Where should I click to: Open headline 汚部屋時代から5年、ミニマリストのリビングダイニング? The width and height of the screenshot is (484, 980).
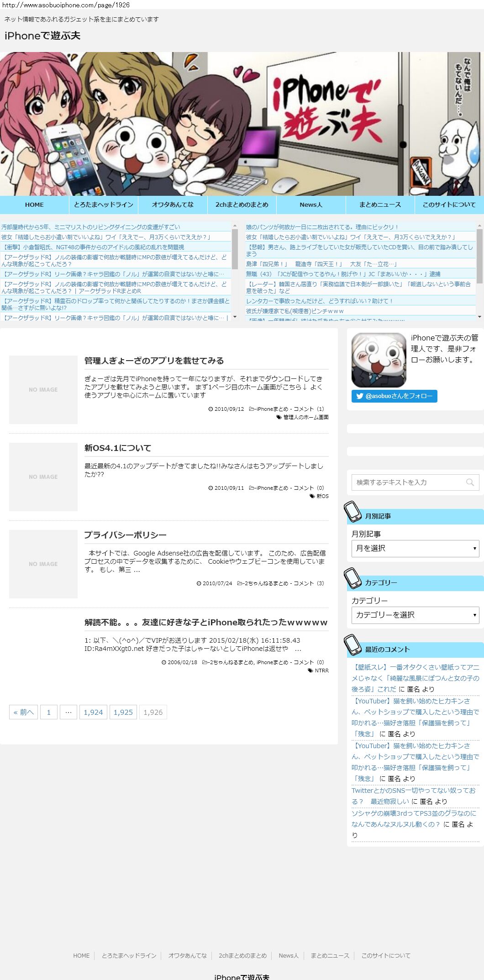pyautogui.click(x=90, y=227)
